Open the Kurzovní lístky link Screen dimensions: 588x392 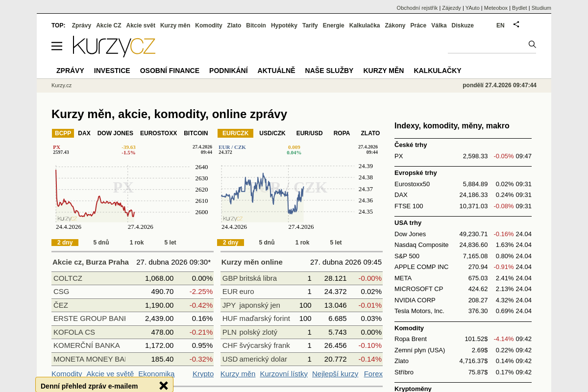284,374
